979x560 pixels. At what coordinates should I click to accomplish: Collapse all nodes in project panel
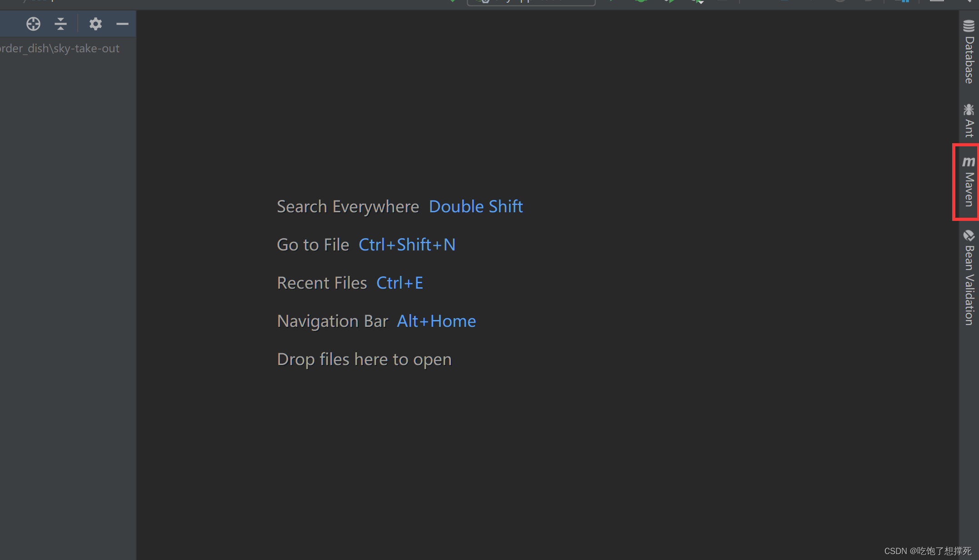point(60,24)
